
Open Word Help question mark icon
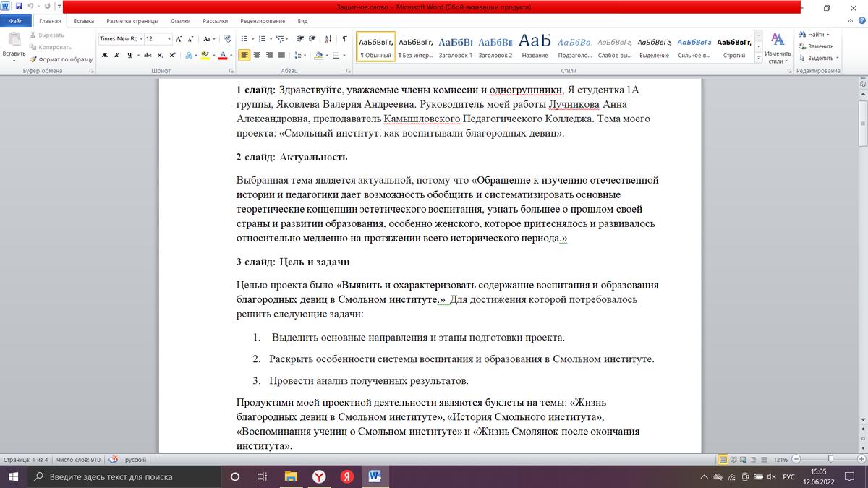tap(861, 22)
